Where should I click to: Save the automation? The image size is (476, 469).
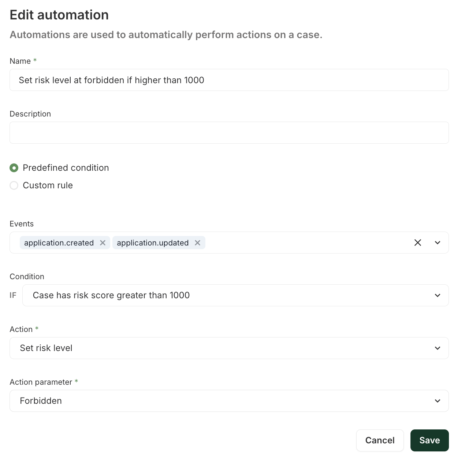pyautogui.click(x=429, y=440)
